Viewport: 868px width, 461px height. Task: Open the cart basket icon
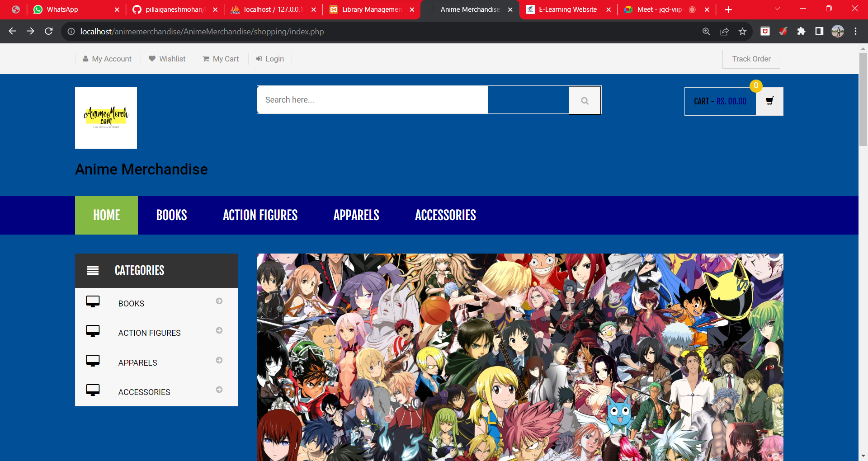point(769,101)
